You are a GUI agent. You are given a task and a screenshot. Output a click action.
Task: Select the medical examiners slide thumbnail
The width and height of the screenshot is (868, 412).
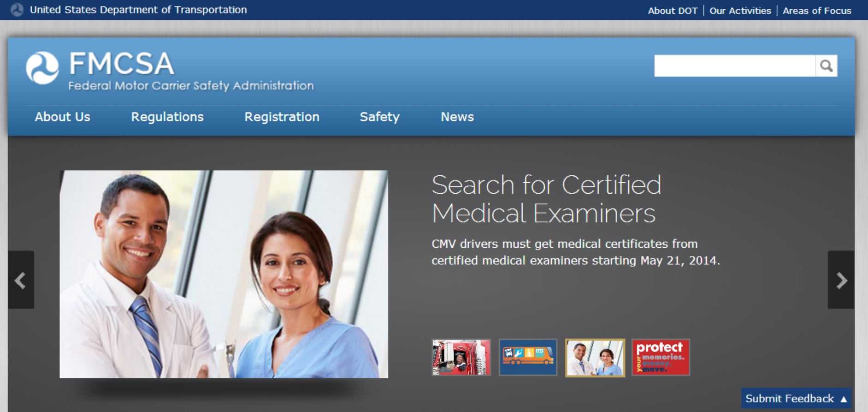point(595,358)
